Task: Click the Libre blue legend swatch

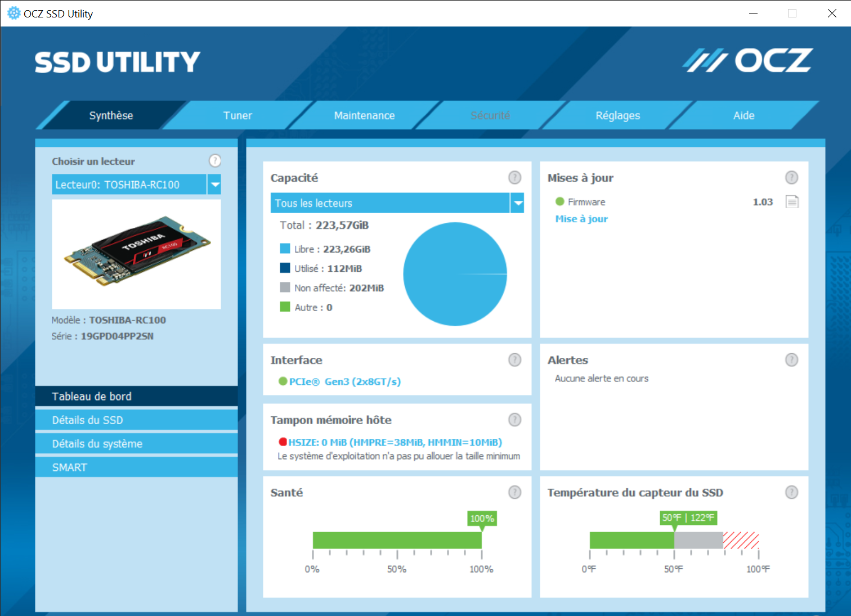Action: (285, 249)
